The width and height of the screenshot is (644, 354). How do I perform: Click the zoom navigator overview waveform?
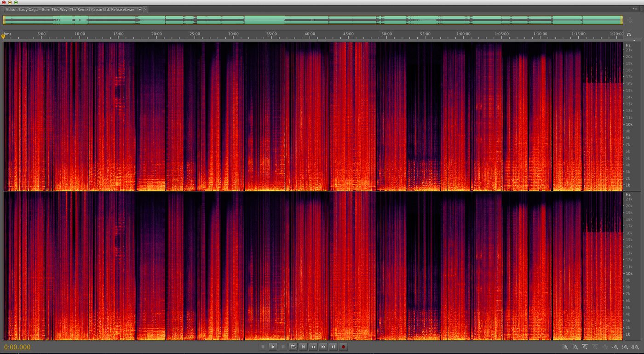tap(313, 20)
